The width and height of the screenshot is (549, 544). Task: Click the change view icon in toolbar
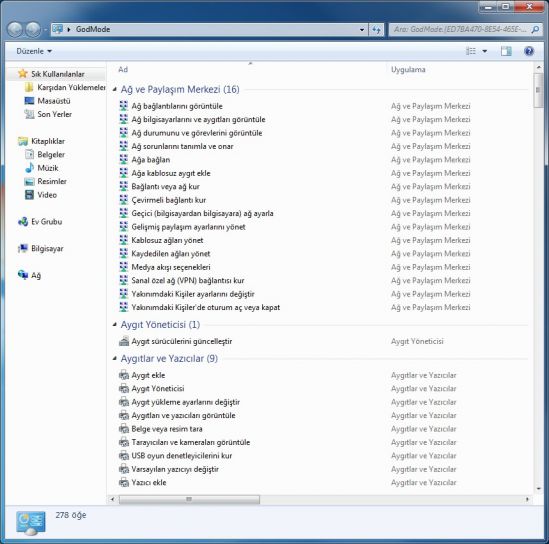pyautogui.click(x=471, y=51)
